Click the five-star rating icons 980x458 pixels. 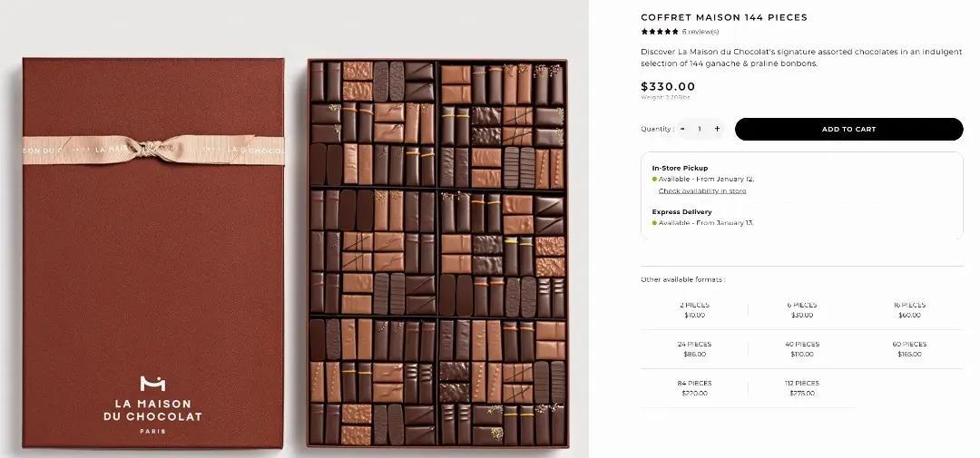click(x=660, y=31)
